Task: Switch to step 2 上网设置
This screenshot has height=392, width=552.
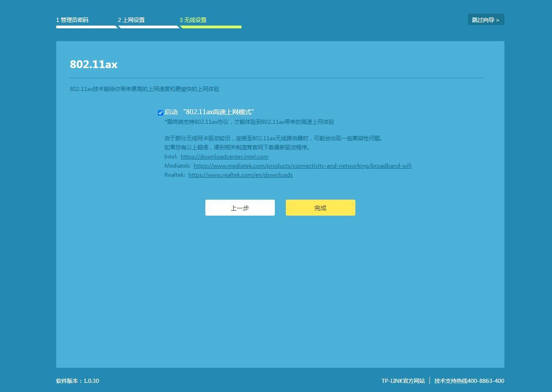Action: coord(131,20)
